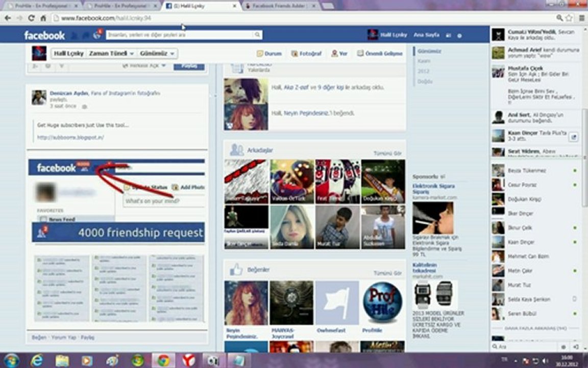Open Windows Explorer folder on taskbar
The image size is (588, 368).
coord(62,361)
